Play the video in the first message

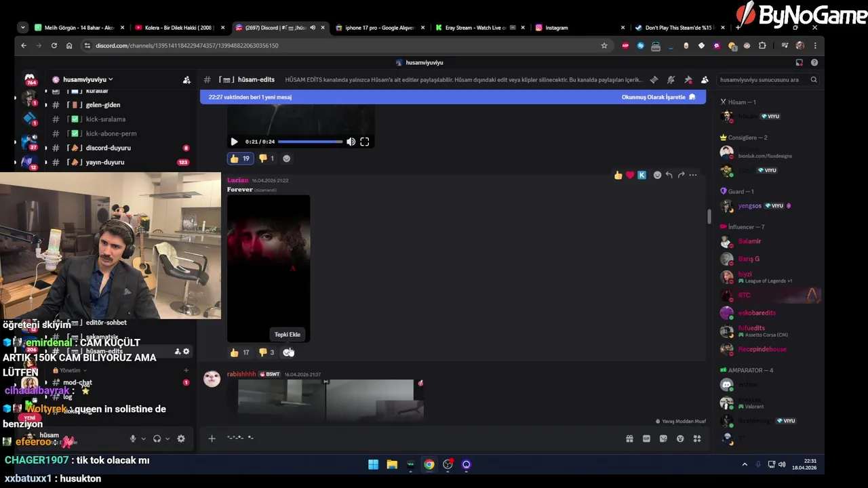tap(234, 142)
